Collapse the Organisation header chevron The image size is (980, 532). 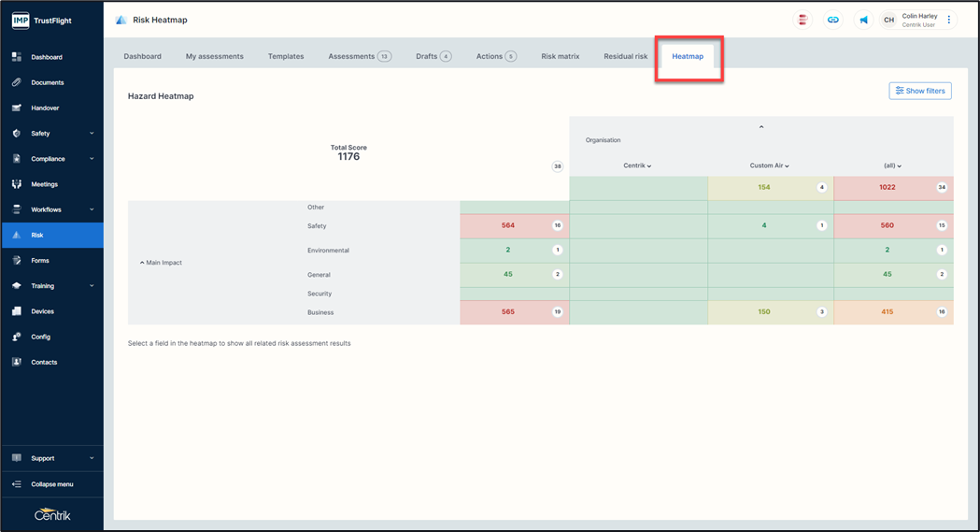point(761,127)
